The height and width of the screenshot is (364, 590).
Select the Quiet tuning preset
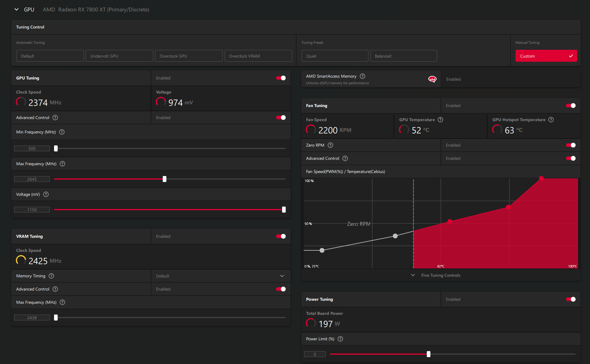335,56
